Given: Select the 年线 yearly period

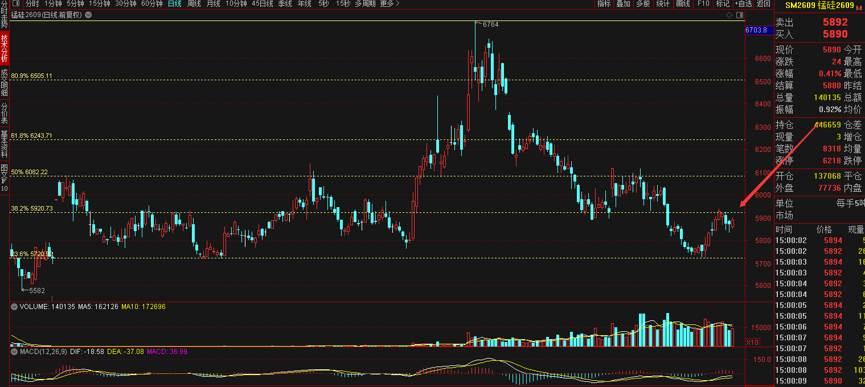Looking at the screenshot, I should point(304,3).
